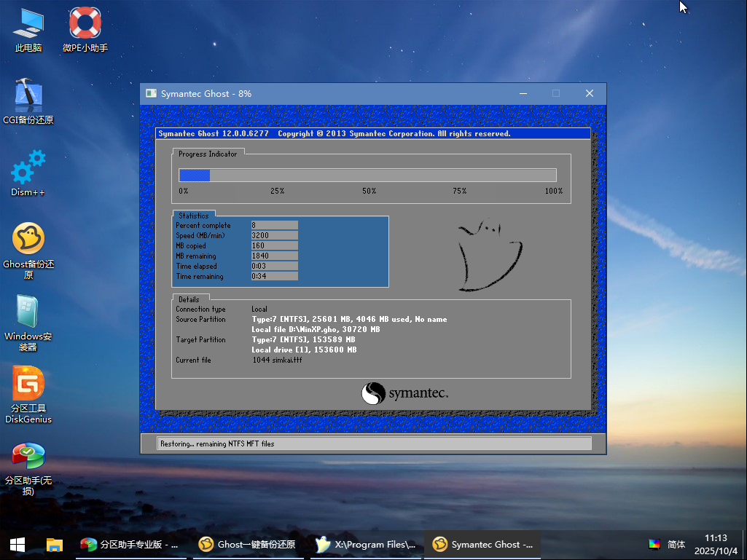The height and width of the screenshot is (560, 747).
Task: Click the restore progress bar
Action: click(367, 175)
